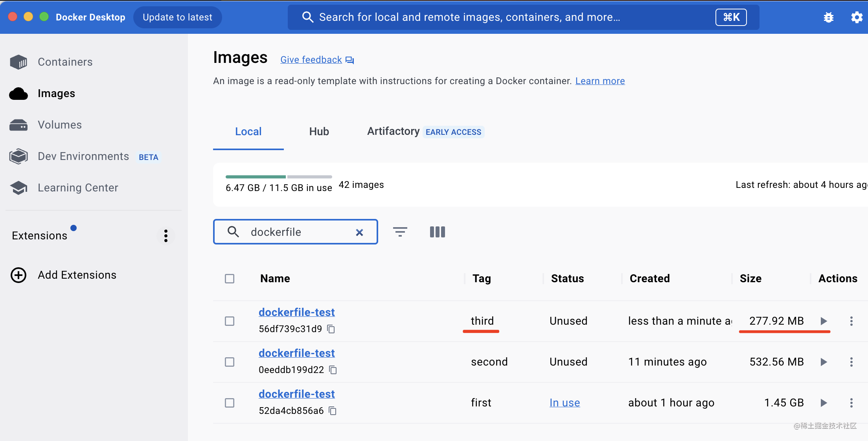Click the disk usage progress bar
Image resolution: width=868 pixels, height=441 pixels.
click(279, 177)
